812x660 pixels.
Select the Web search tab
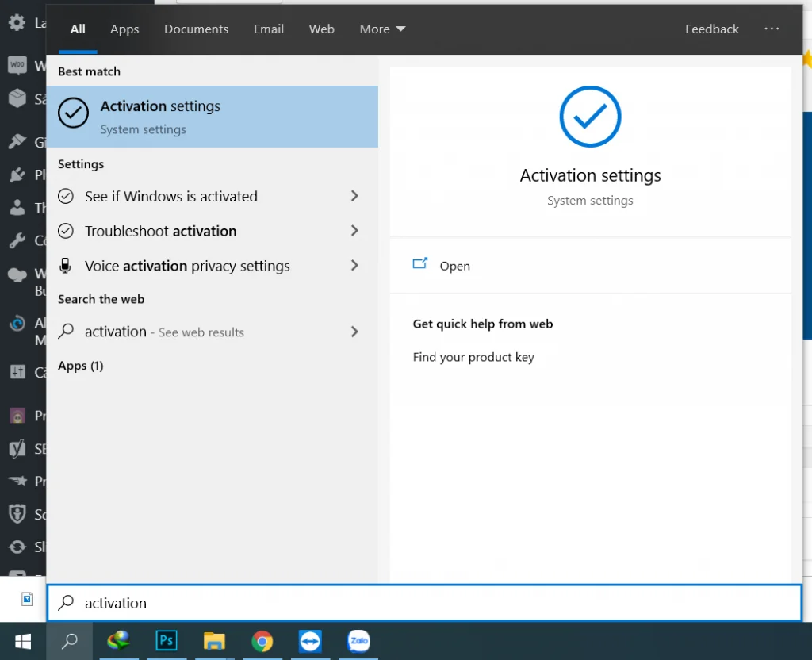[321, 29]
